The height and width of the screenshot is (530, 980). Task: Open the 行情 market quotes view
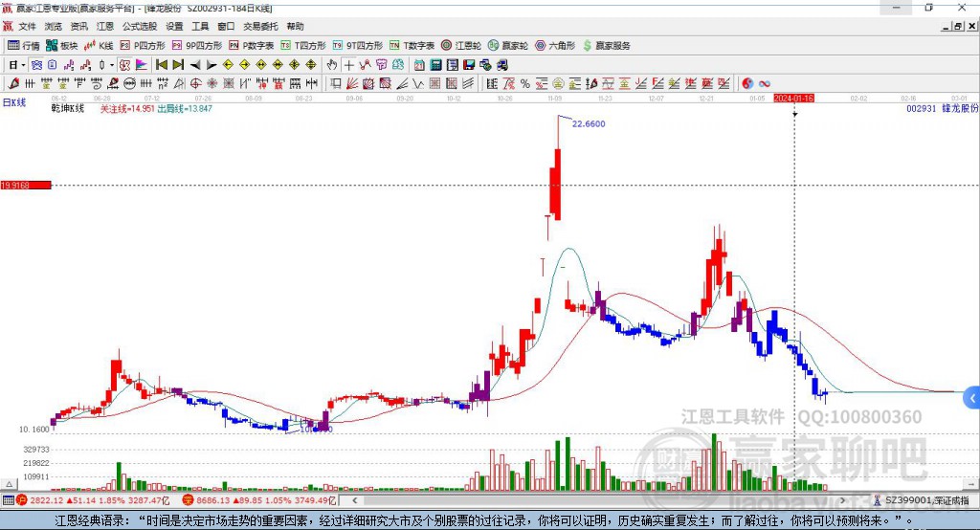(x=23, y=46)
